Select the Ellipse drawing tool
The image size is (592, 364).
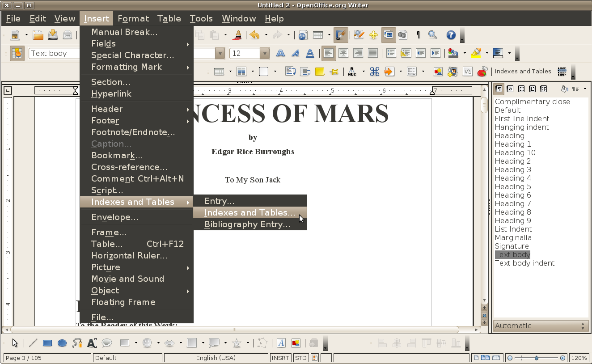pos(61,343)
